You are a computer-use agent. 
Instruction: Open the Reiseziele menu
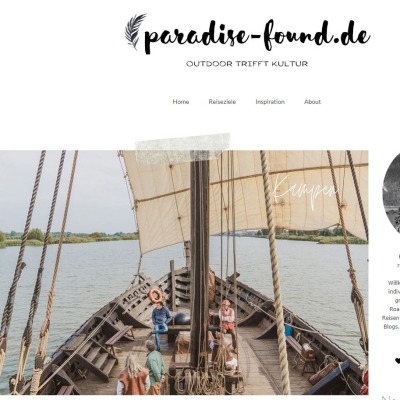[x=222, y=102]
